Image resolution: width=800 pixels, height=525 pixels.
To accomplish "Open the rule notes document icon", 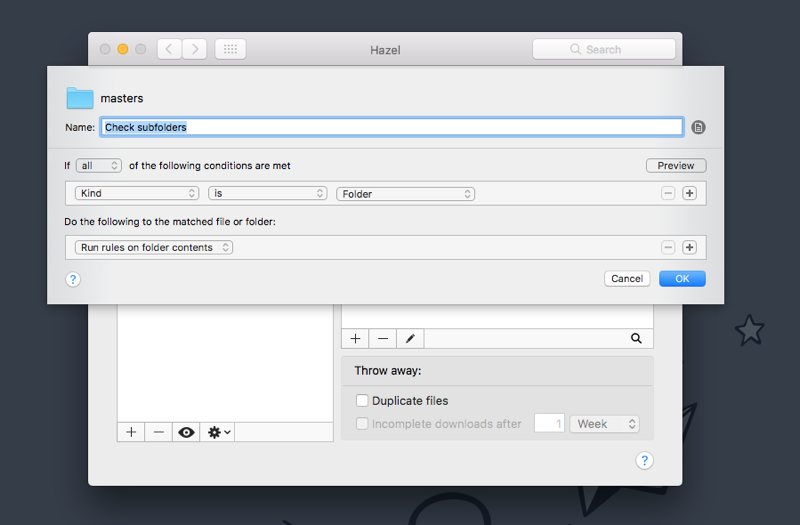I will click(698, 127).
